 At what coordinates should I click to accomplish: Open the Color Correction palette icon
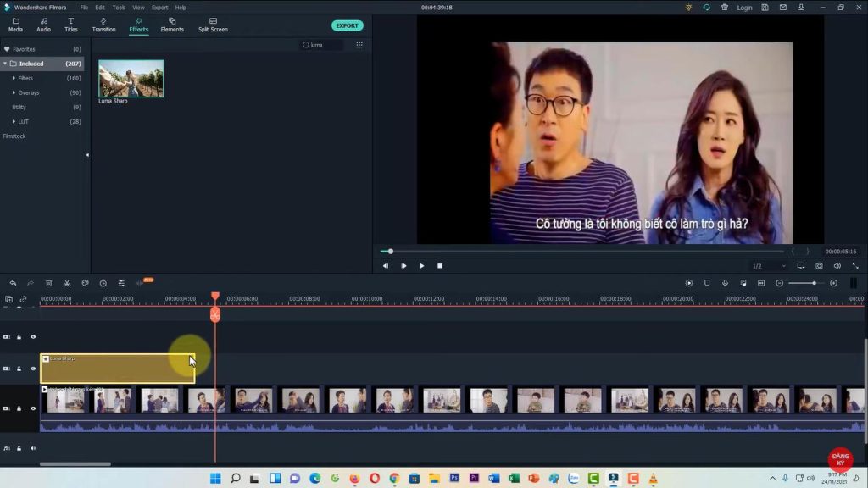click(x=85, y=282)
